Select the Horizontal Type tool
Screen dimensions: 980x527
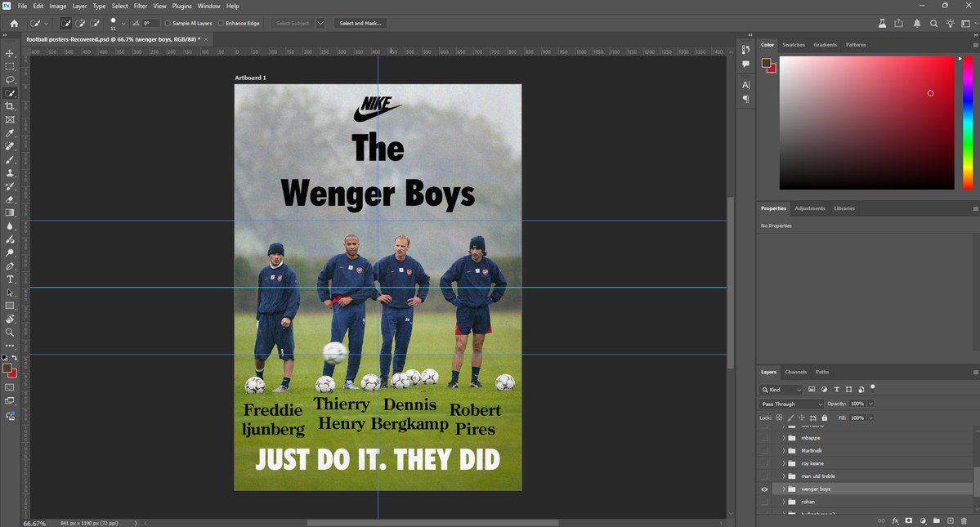(9, 279)
